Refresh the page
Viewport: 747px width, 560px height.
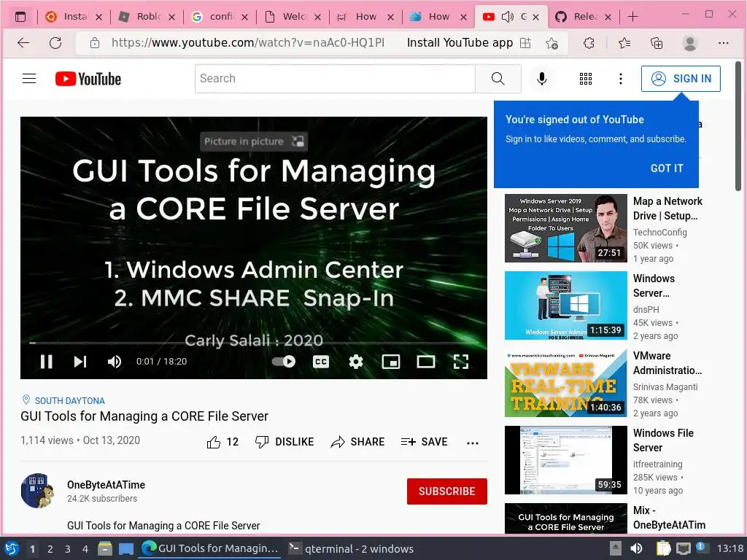pos(55,43)
